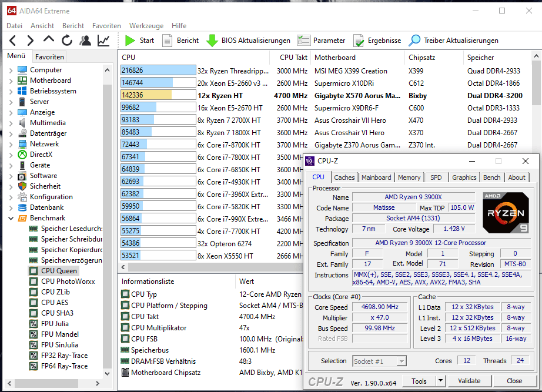Click the Close button in CPU-Z
Screen dimensions: 542x392
(x=514, y=381)
